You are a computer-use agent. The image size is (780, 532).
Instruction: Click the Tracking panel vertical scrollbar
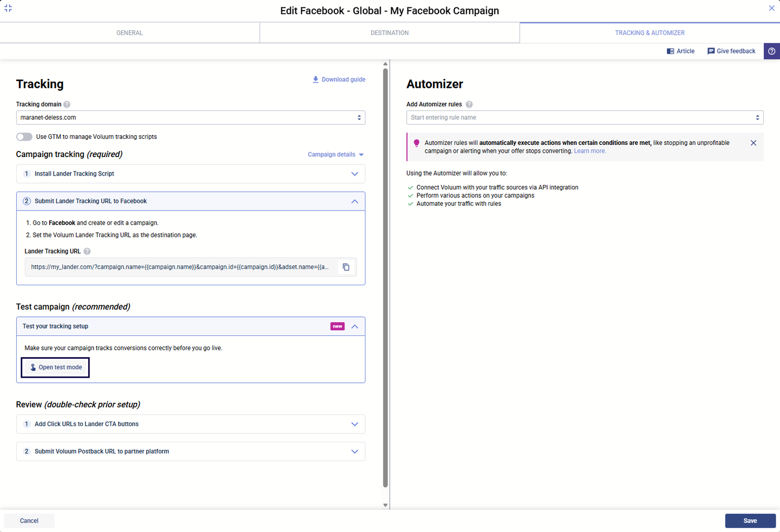click(x=386, y=277)
